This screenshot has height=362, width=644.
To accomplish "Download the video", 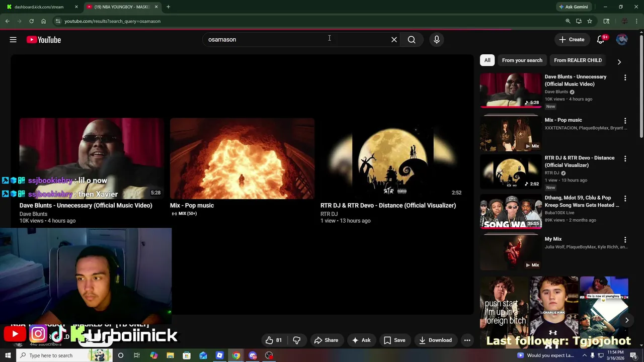I will coord(435,340).
